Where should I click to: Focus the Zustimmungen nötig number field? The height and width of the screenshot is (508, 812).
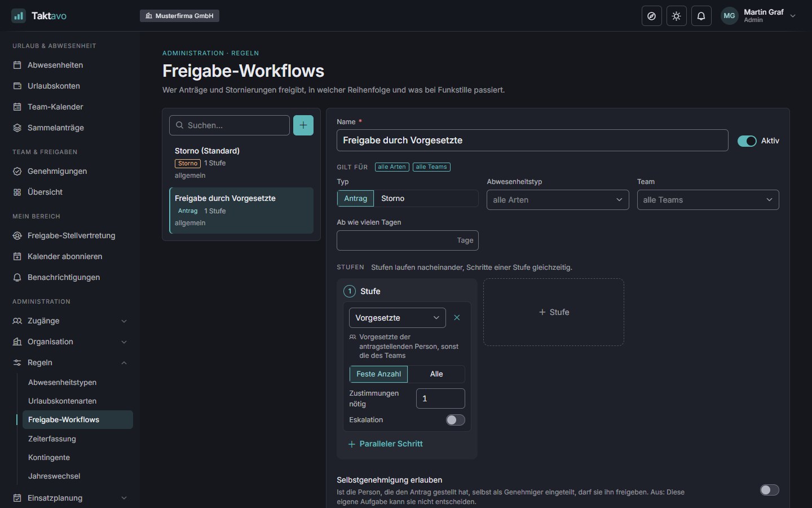point(440,398)
